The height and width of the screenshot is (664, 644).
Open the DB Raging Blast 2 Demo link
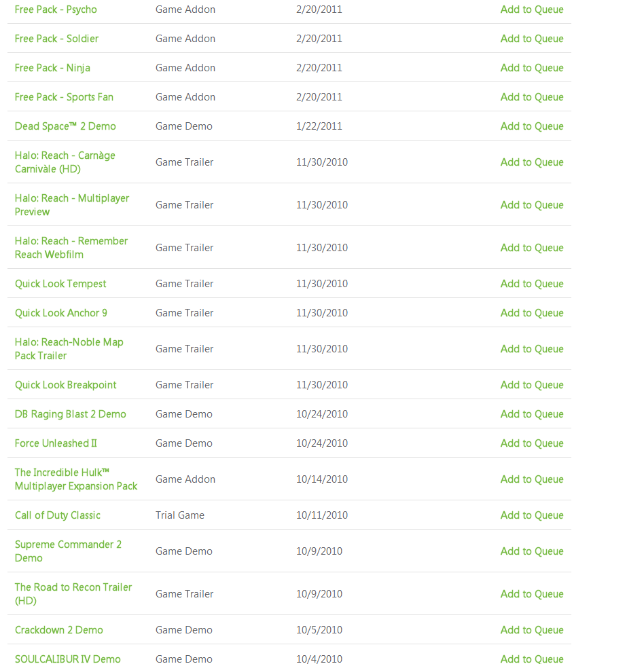(x=71, y=414)
